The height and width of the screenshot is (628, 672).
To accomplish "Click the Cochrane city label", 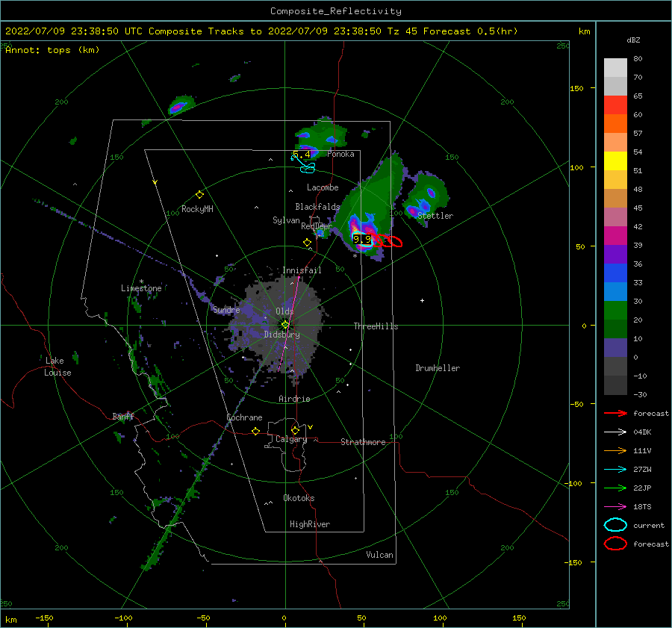I will point(244,417).
